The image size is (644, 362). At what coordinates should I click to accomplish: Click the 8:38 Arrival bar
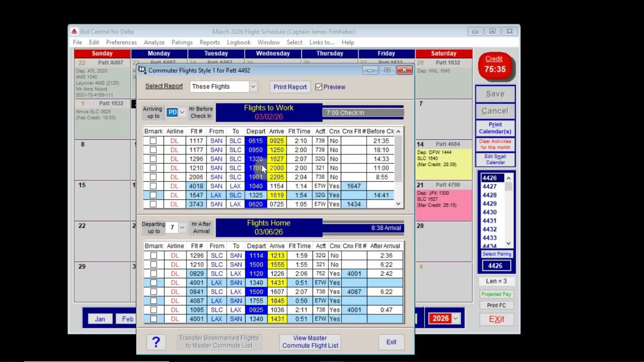[x=363, y=228]
